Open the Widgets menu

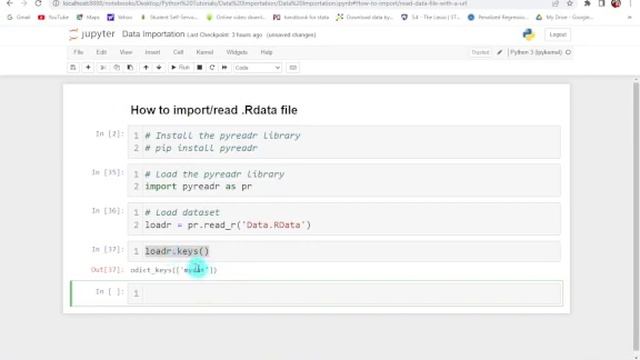coord(237,52)
